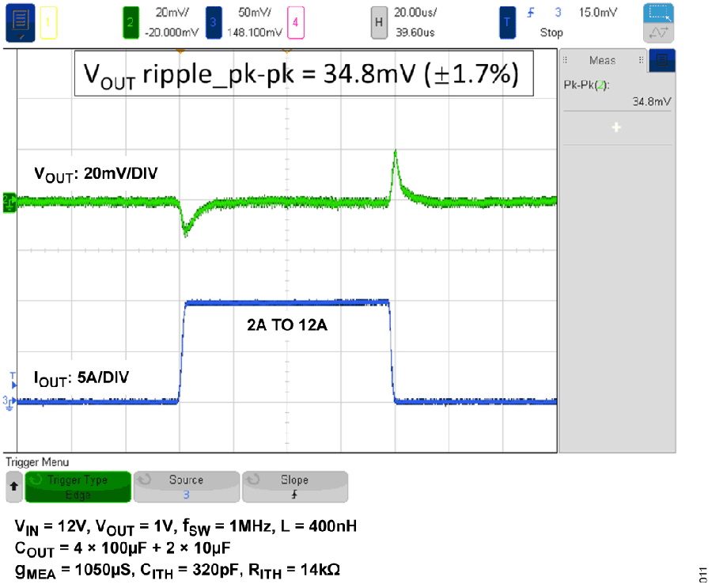The image size is (712, 588).
Task: Select the rectangle zoom selection tool
Action: point(657,13)
